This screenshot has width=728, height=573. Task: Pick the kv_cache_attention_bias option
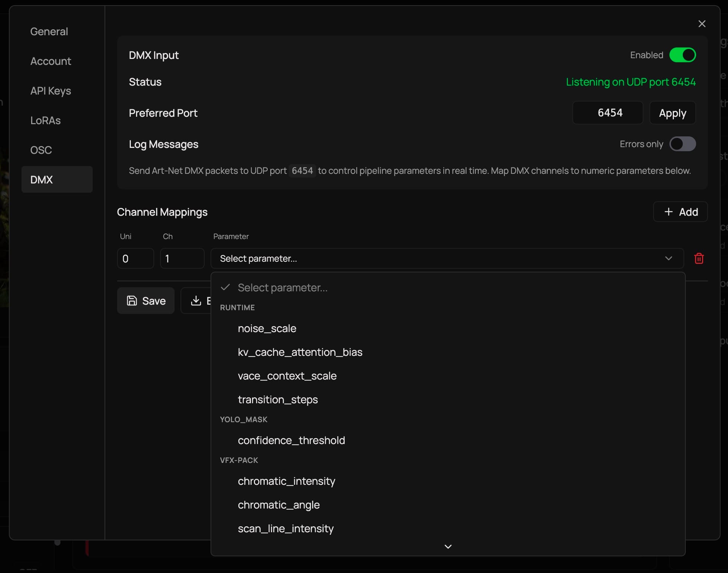pyautogui.click(x=300, y=352)
